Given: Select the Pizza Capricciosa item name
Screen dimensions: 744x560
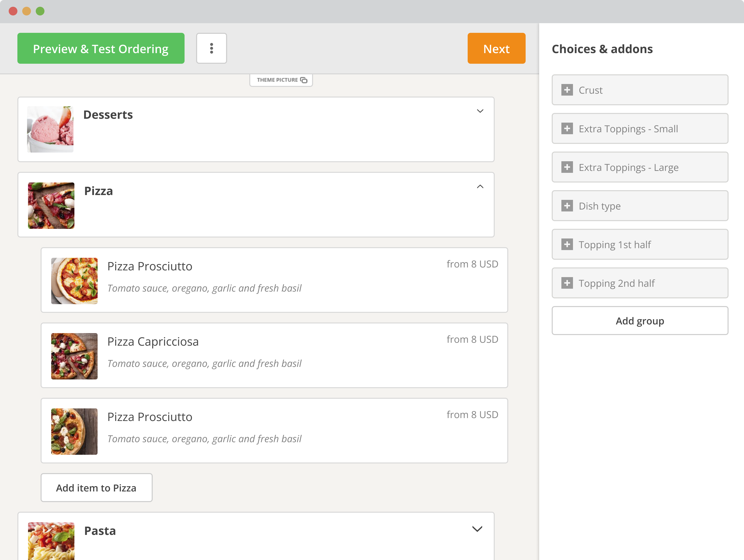Looking at the screenshot, I should (153, 341).
